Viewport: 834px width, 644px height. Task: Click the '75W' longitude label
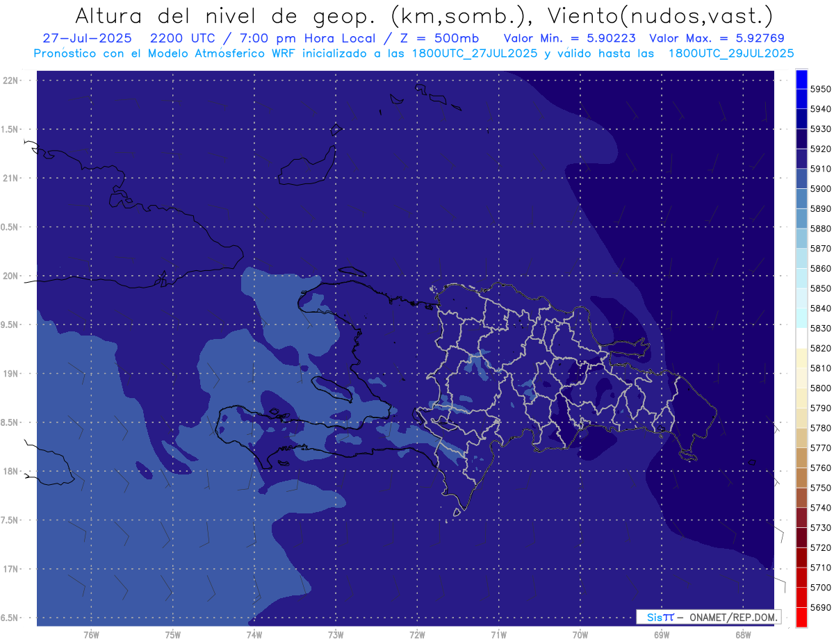click(x=173, y=635)
